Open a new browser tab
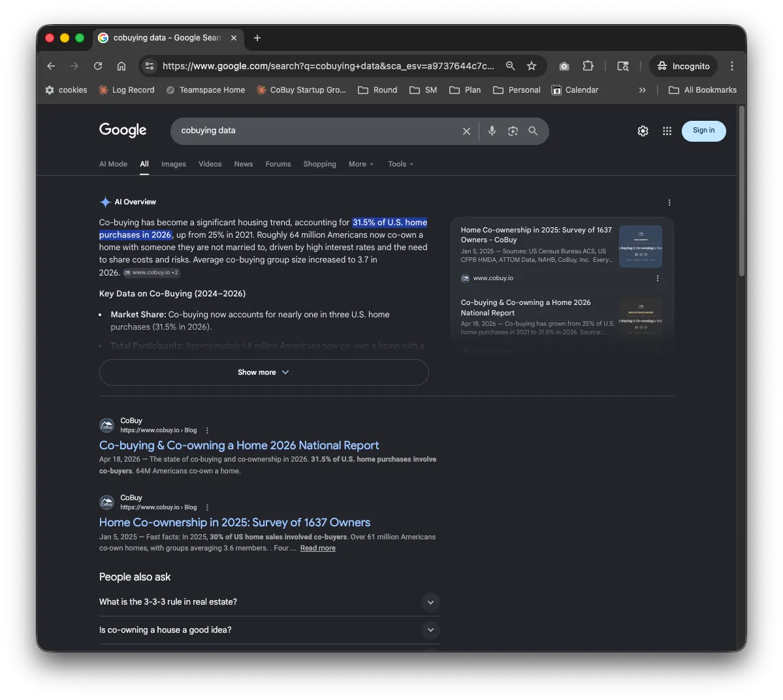The image size is (783, 700). coord(257,38)
